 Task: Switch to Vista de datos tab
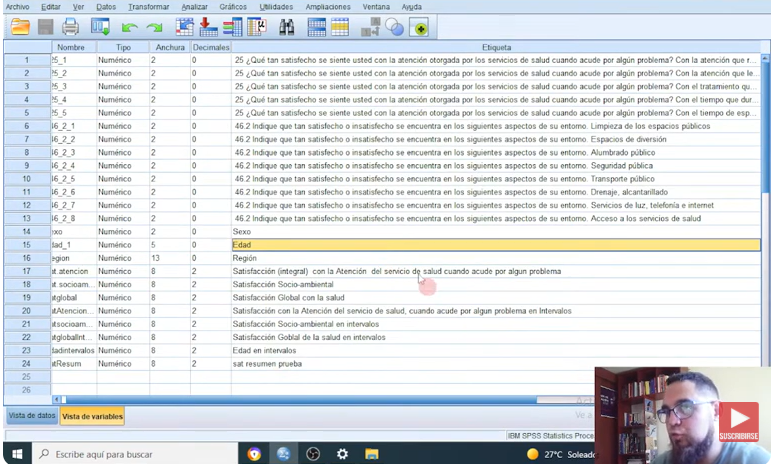pos(32,416)
